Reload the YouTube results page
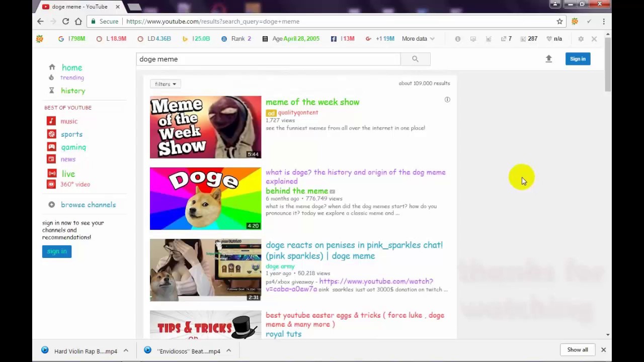 click(65, 21)
